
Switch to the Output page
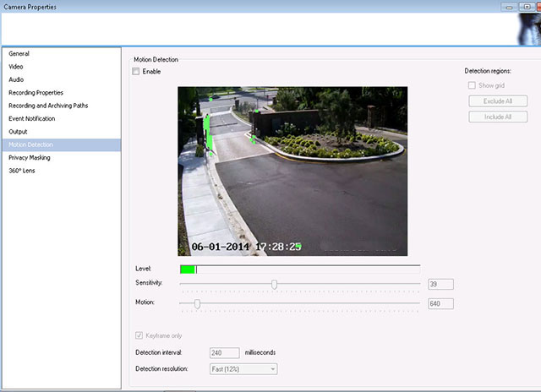pyautogui.click(x=19, y=132)
